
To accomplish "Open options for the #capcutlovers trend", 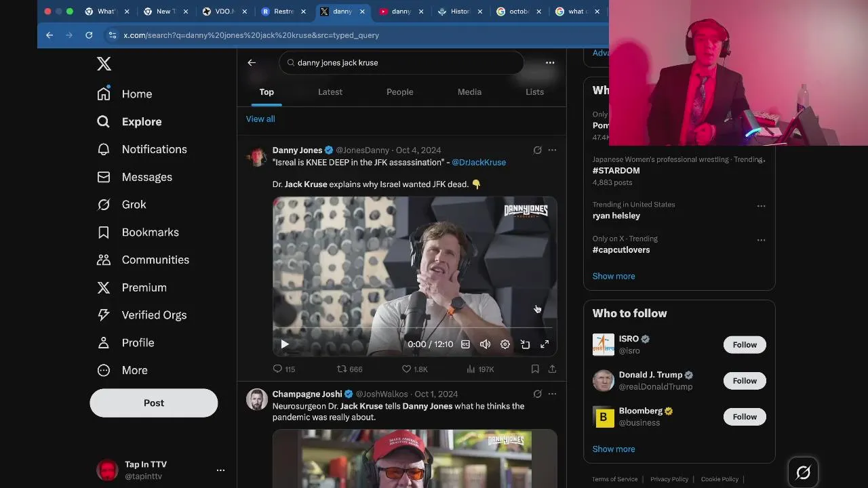I will click(x=761, y=240).
